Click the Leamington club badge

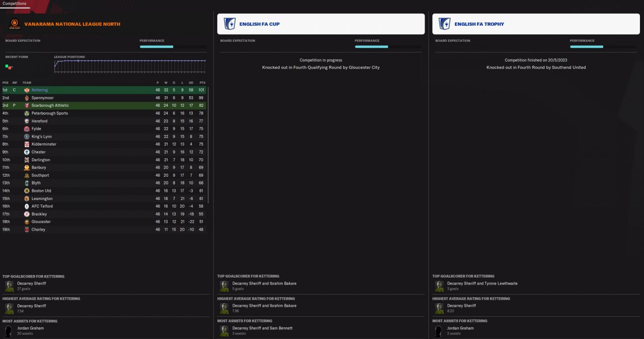pyautogui.click(x=27, y=198)
